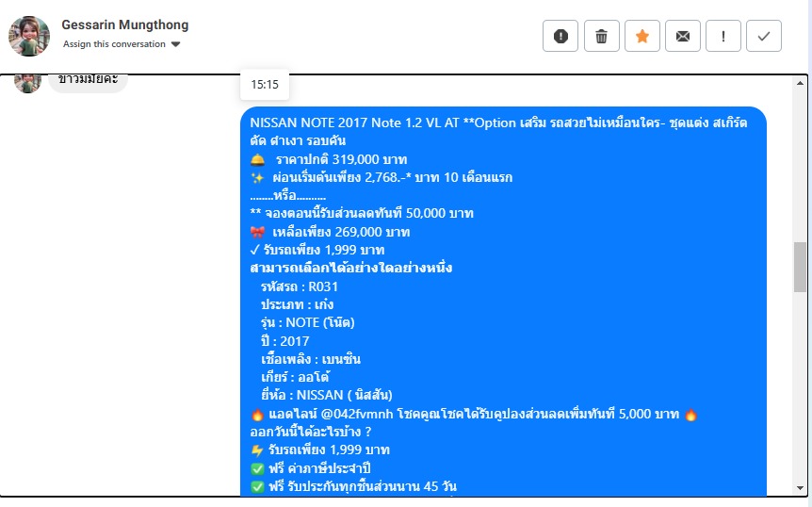
Task: Click the line ปี : 2017
Action: [x=284, y=341]
